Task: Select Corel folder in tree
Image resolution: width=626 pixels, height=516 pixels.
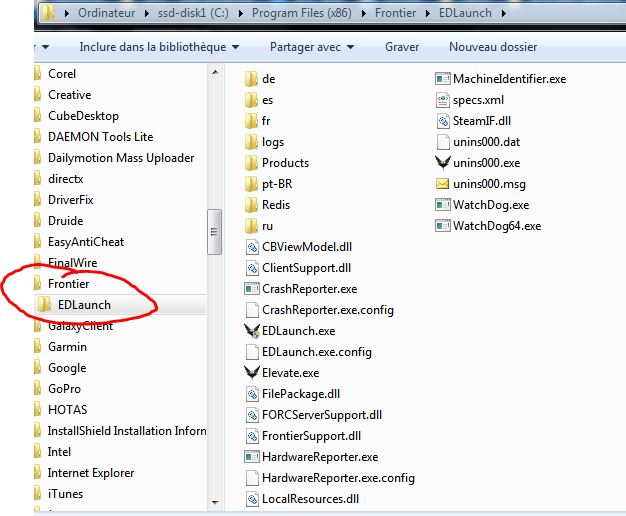Action: pos(62,74)
